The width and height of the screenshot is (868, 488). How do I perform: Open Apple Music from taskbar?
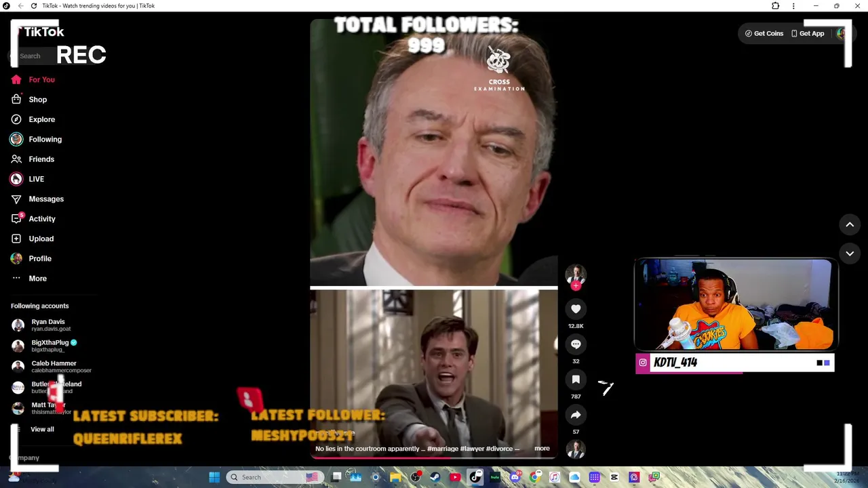click(x=555, y=477)
